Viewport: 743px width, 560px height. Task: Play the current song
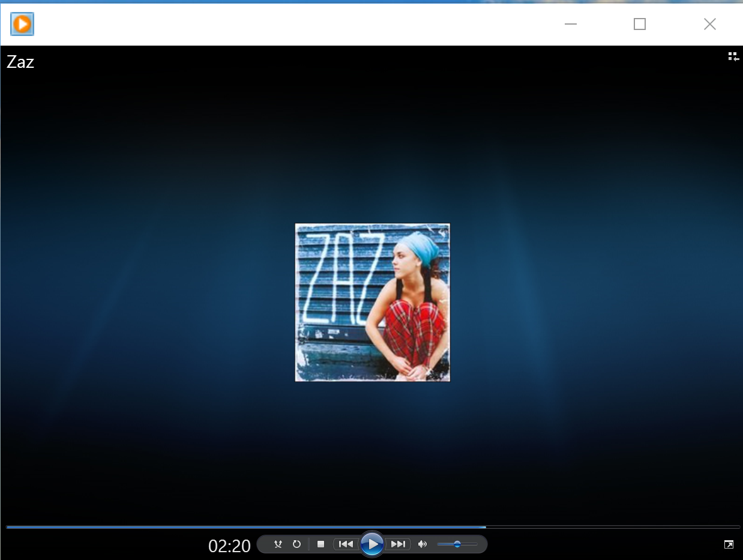coord(372,544)
